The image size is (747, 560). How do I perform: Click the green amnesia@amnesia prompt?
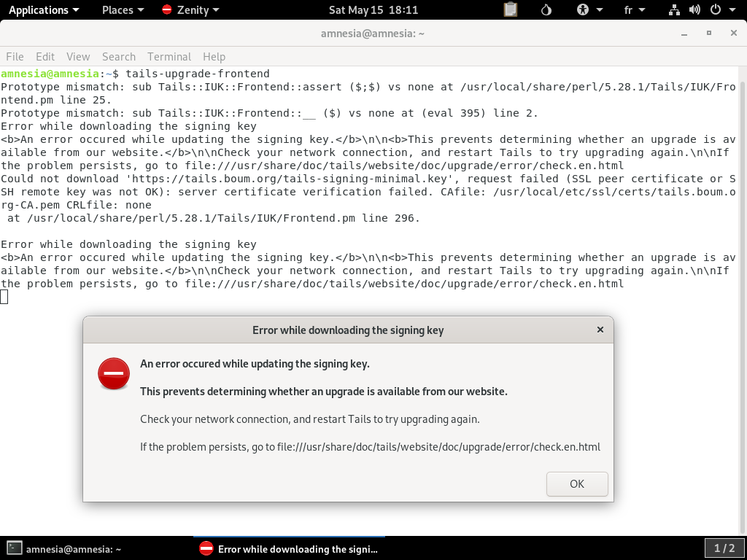tap(50, 74)
